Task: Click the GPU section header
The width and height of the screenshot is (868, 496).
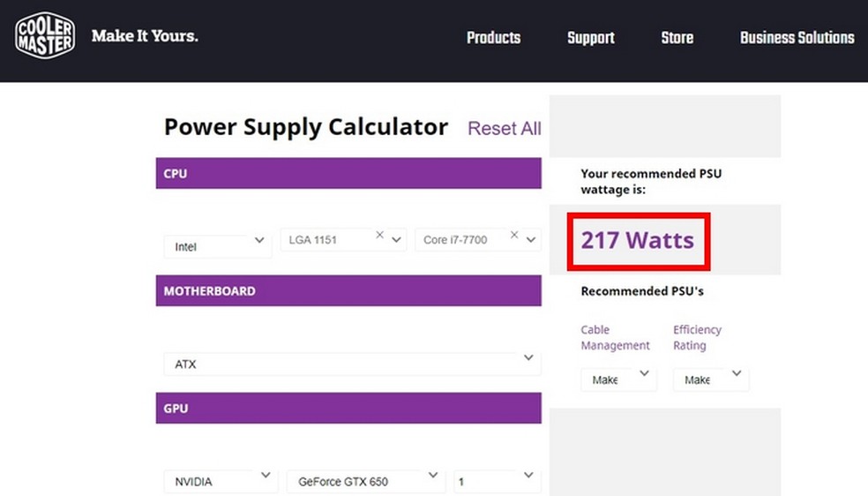Action: coord(348,408)
